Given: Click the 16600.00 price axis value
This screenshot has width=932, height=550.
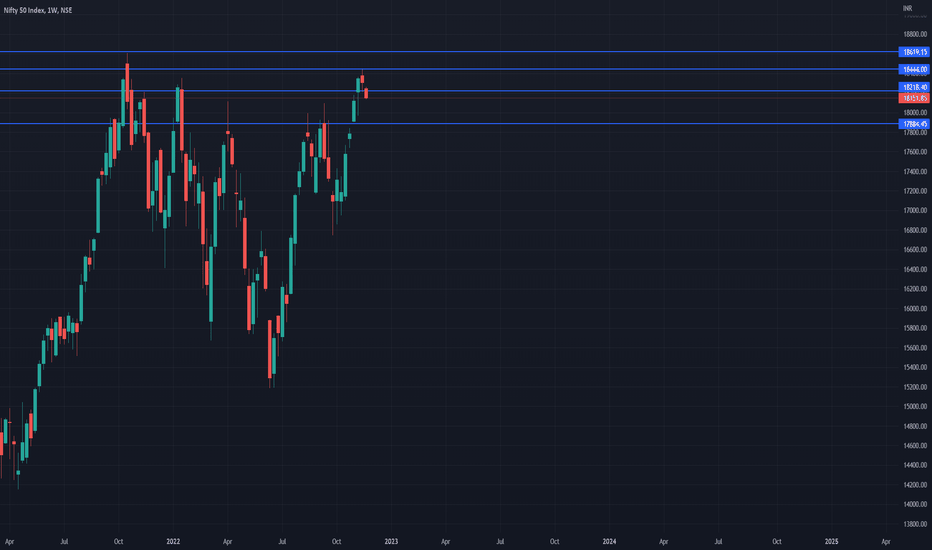Looking at the screenshot, I should [915, 250].
